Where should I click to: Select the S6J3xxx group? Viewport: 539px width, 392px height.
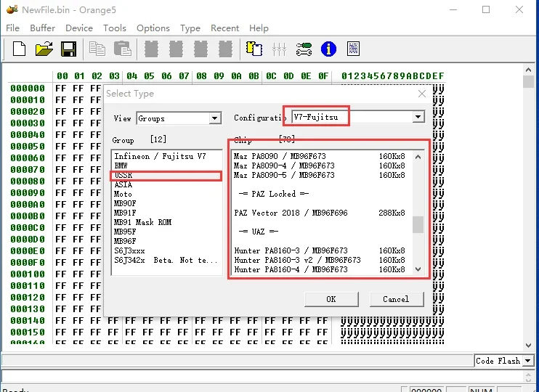point(167,250)
